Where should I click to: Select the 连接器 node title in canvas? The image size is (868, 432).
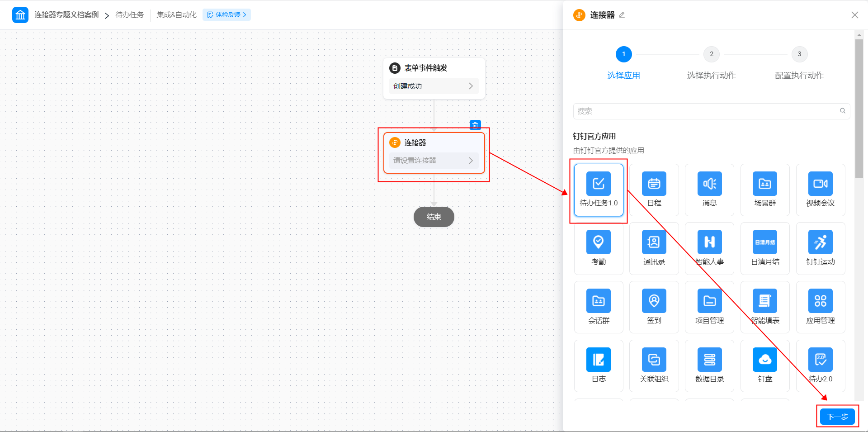[415, 142]
